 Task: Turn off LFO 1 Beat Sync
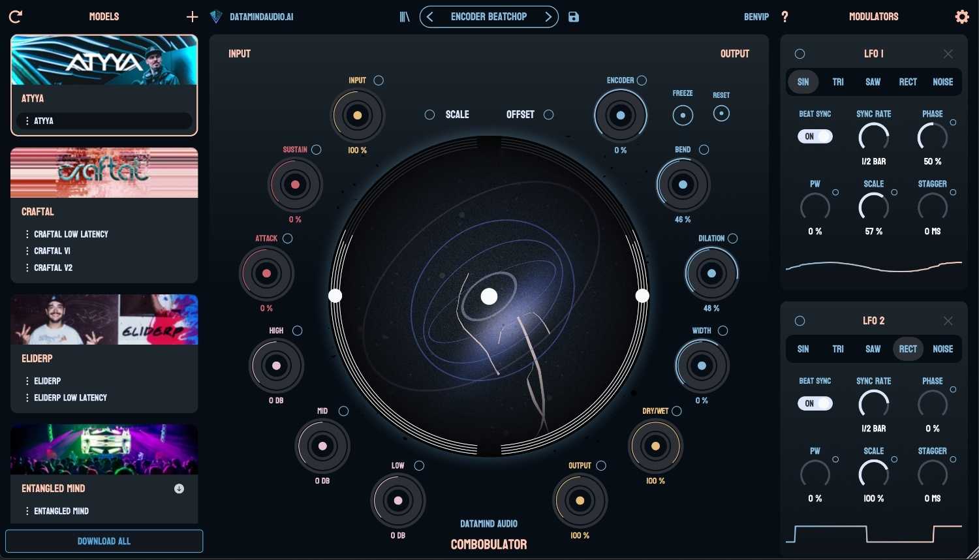(x=815, y=136)
